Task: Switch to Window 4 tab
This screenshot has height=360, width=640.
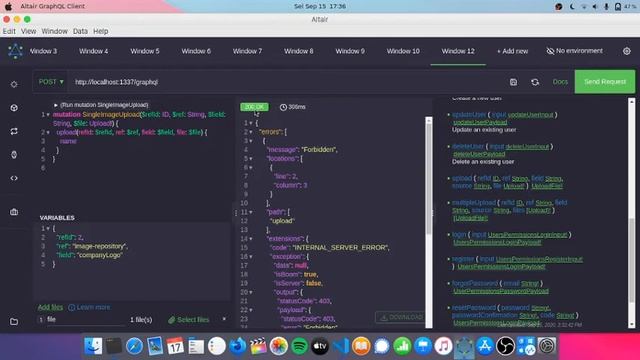Action: pyautogui.click(x=93, y=51)
